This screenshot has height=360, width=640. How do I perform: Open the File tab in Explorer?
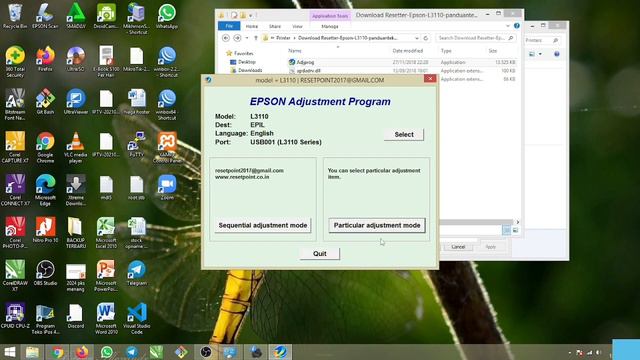tap(229, 26)
